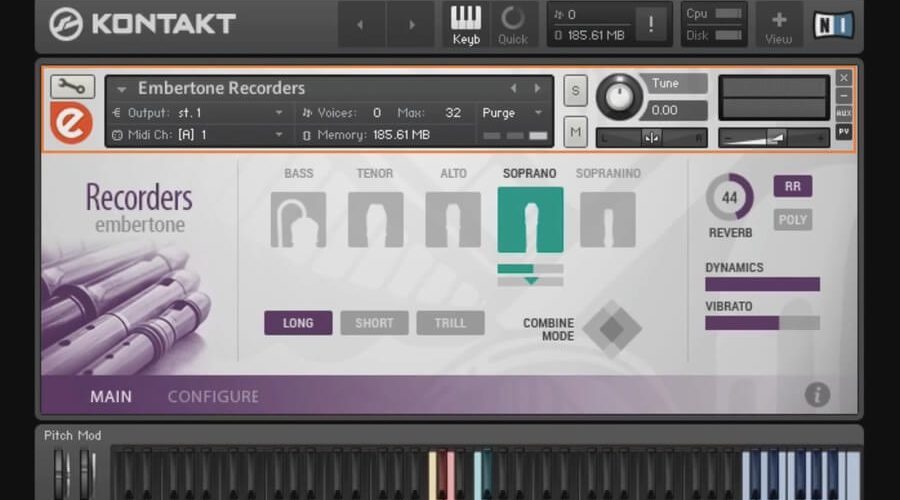Expand the Purge dropdown menu
This screenshot has width=900, height=500.
click(512, 113)
